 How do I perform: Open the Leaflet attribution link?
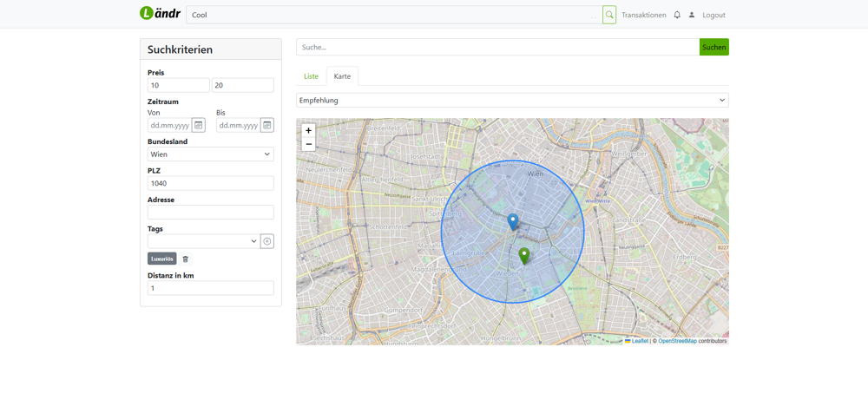[640, 341]
